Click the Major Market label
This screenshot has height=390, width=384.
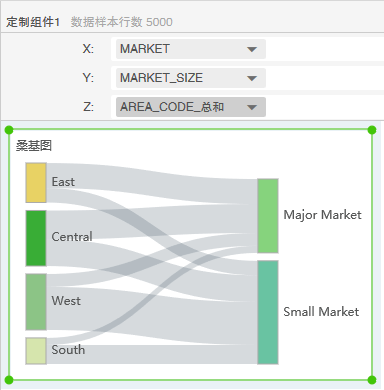(x=322, y=215)
